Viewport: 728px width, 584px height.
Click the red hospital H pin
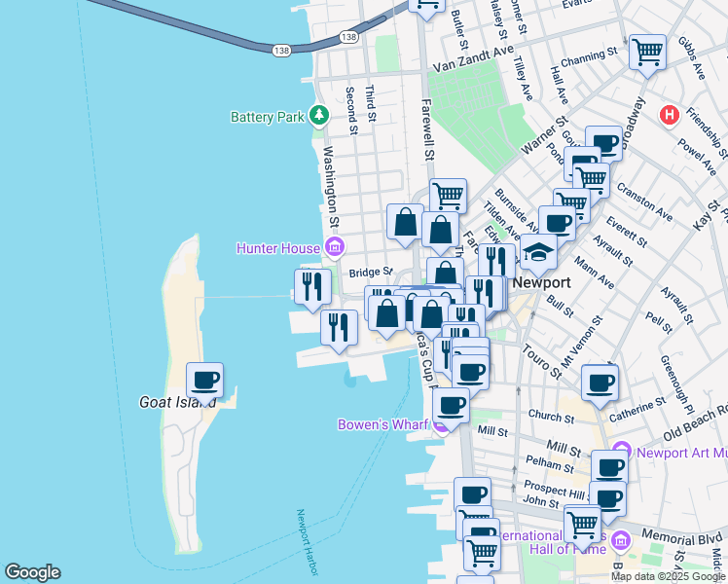click(x=670, y=115)
